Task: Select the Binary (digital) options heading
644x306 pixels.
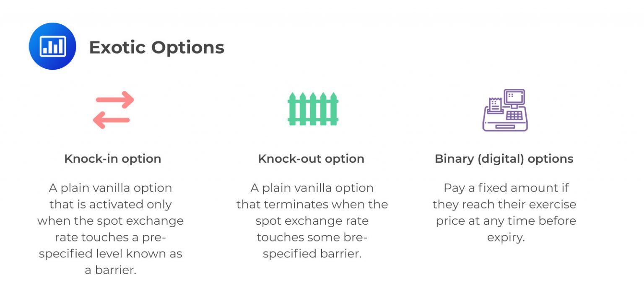Action: pos(504,159)
